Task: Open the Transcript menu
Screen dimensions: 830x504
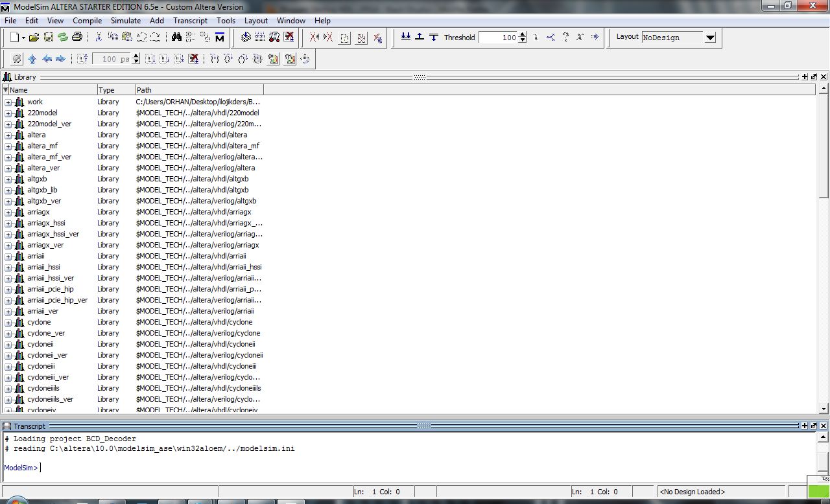Action: pos(190,21)
